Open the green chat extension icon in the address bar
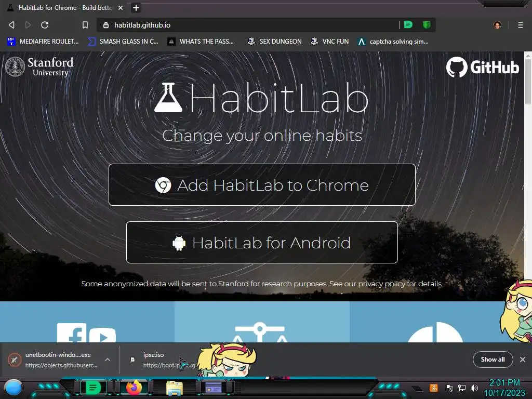 coord(408,24)
